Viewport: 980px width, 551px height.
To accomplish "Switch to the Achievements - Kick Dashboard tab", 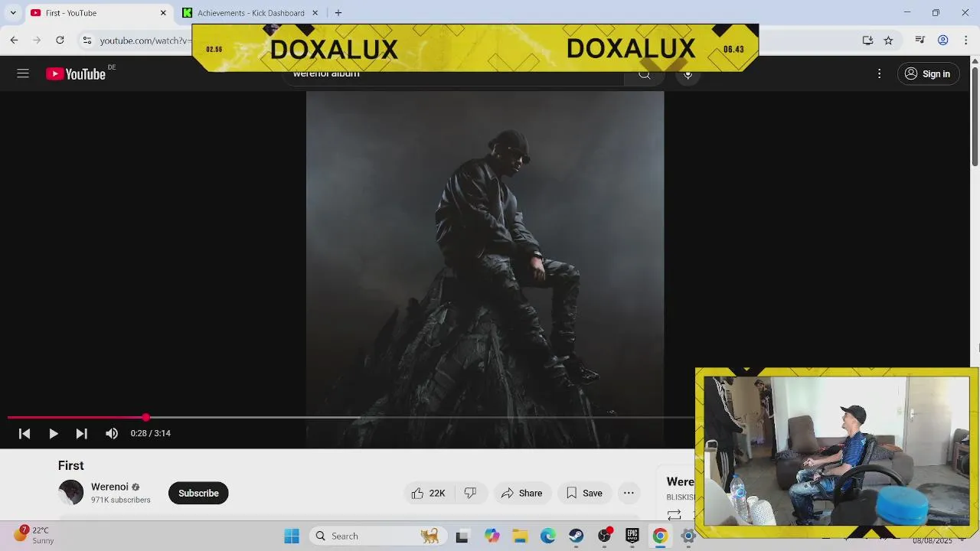I will click(x=250, y=13).
